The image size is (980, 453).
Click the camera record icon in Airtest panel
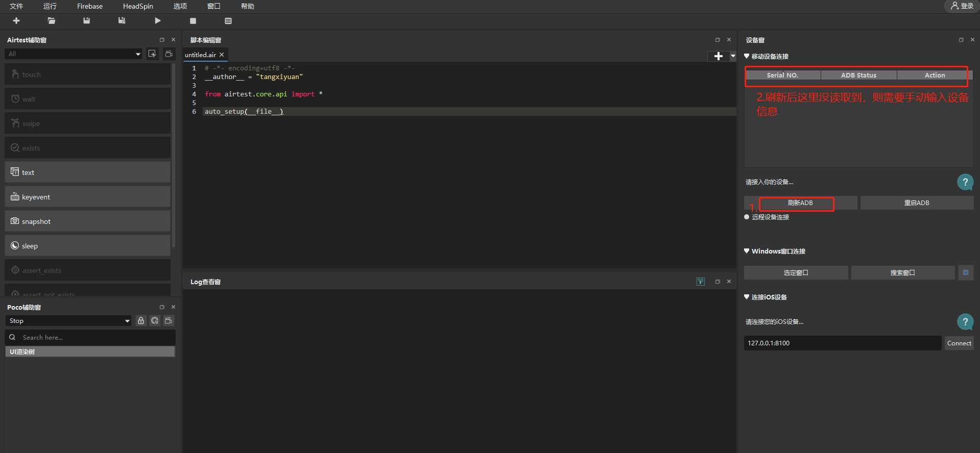pos(169,54)
